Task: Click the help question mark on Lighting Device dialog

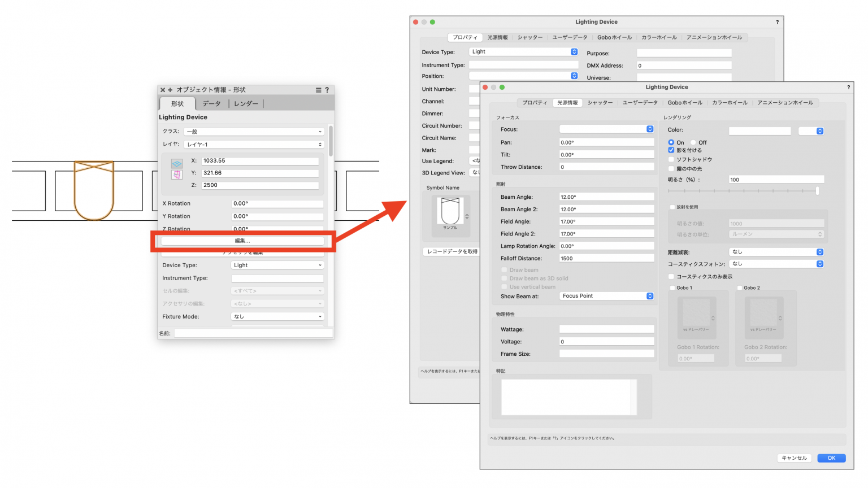Action: [848, 87]
